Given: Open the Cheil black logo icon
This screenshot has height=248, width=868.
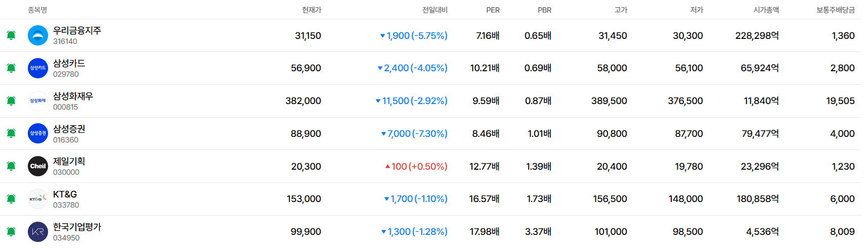Looking at the screenshot, I should (x=38, y=166).
